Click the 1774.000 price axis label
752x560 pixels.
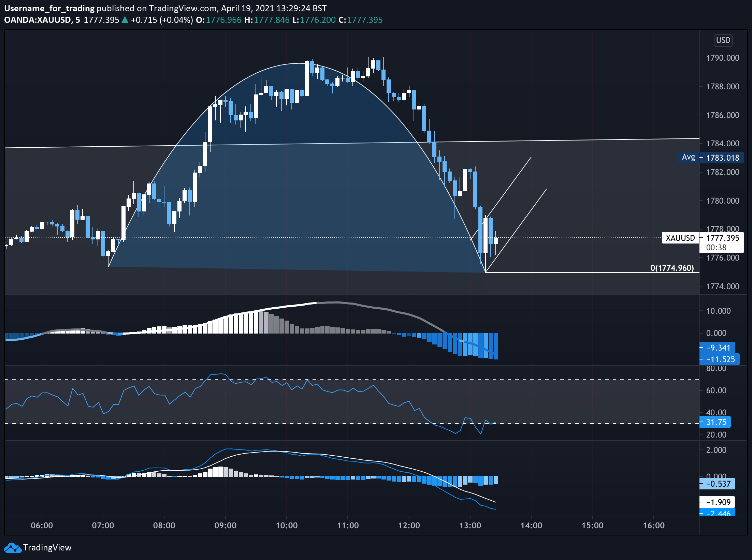point(722,286)
